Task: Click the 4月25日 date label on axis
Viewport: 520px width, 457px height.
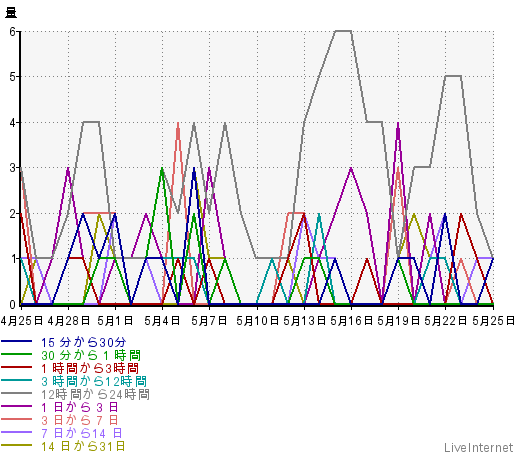Action: click(22, 321)
